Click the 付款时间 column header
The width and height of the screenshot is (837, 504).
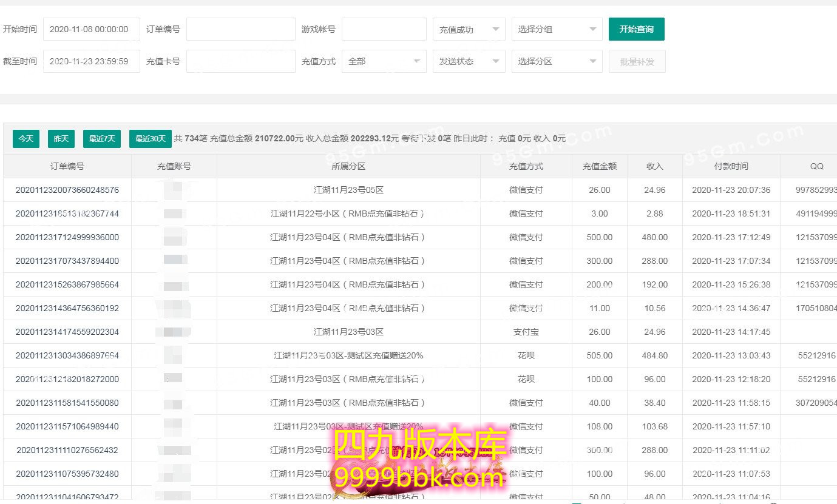pos(731,166)
